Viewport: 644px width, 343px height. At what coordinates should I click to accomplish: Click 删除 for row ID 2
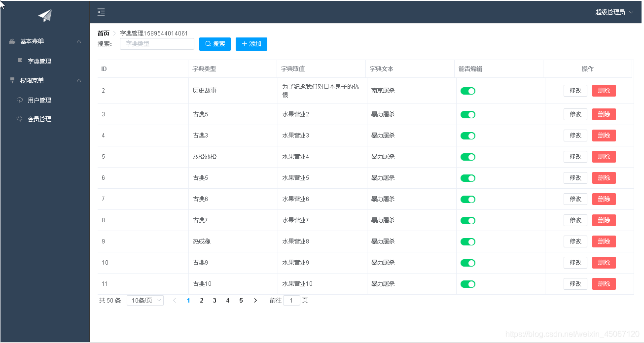click(x=604, y=91)
